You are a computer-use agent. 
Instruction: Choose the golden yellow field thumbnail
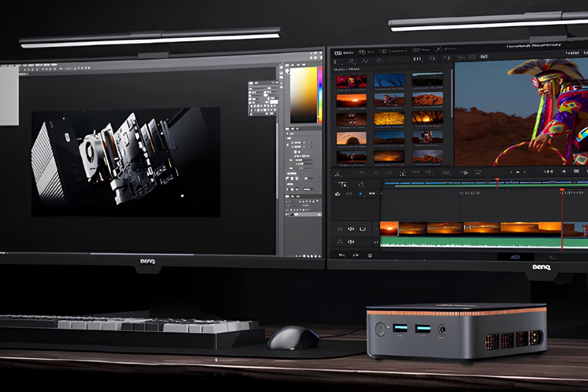[389, 118]
